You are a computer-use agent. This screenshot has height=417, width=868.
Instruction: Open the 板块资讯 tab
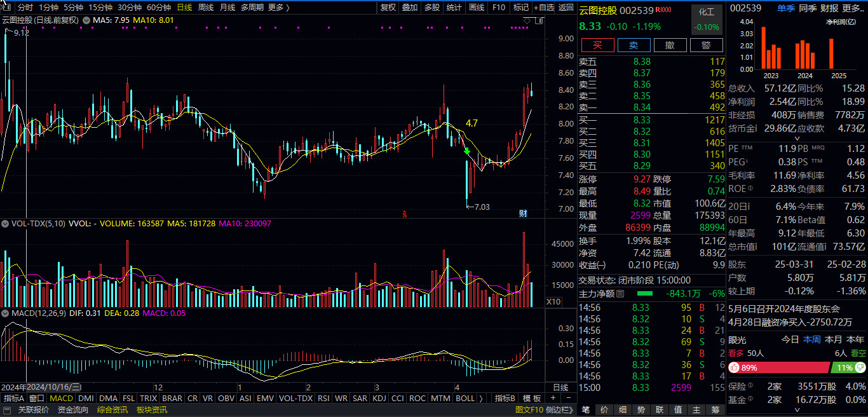click(x=152, y=410)
